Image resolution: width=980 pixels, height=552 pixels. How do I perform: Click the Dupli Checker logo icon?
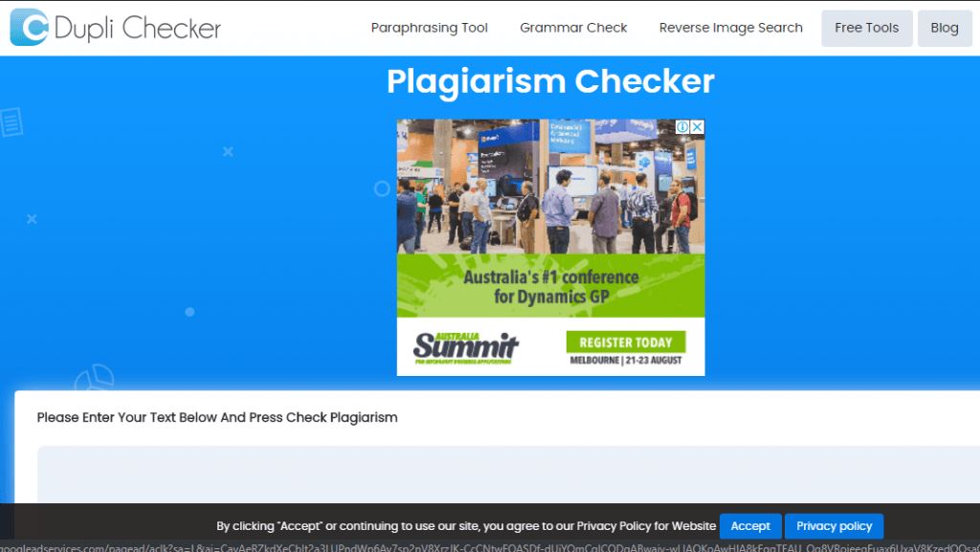point(29,28)
